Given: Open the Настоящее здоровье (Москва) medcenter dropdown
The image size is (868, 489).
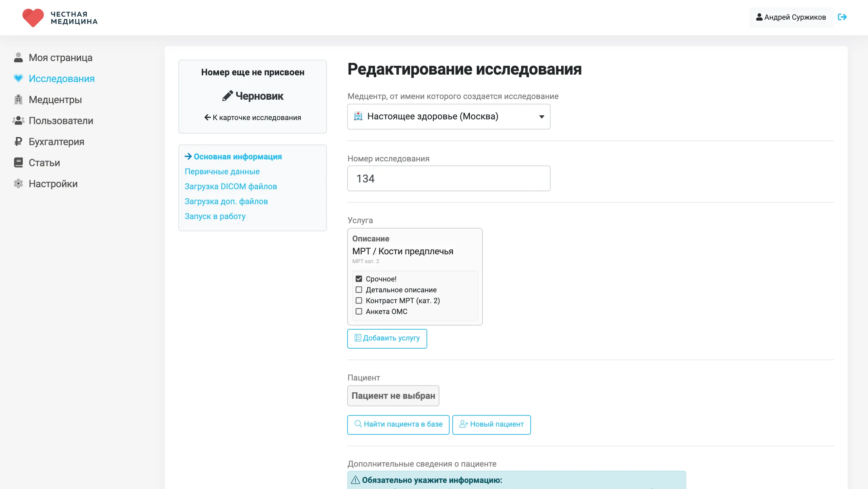Looking at the screenshot, I should tap(448, 117).
